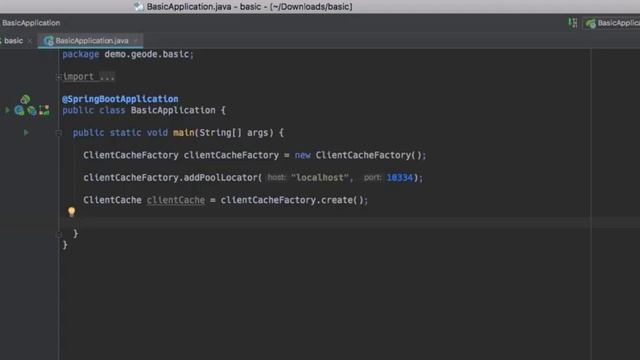Collapse the main method fold marker
640x360 pixels.
point(58,133)
